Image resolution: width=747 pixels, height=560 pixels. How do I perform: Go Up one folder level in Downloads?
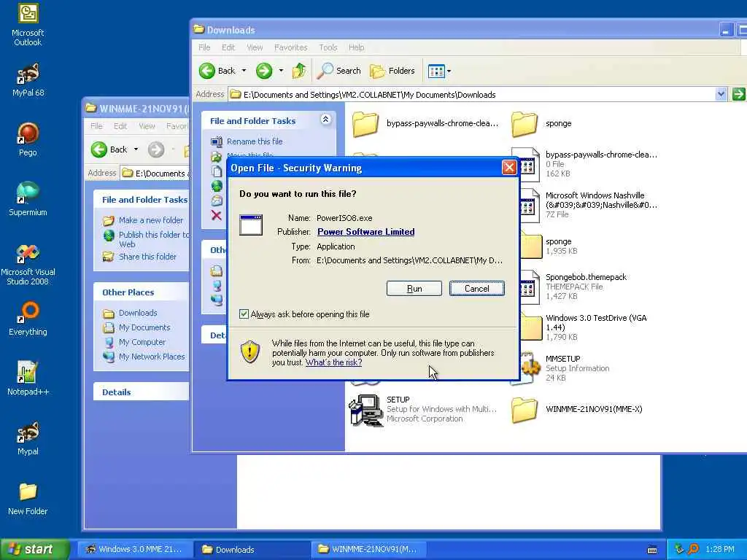pos(299,71)
